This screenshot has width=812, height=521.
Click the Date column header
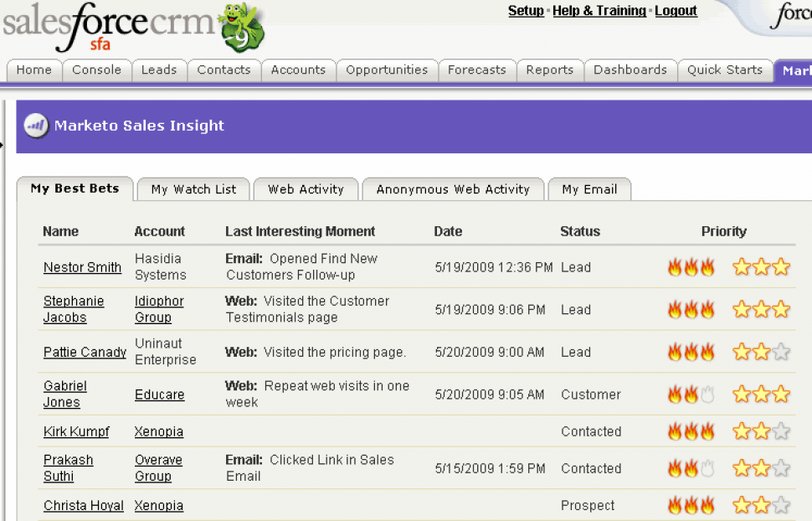click(x=448, y=232)
